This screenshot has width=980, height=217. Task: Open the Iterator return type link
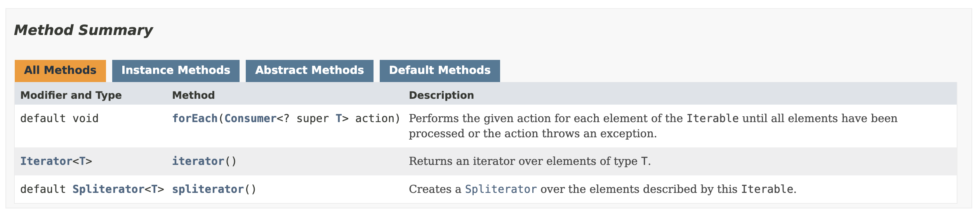[x=46, y=161]
